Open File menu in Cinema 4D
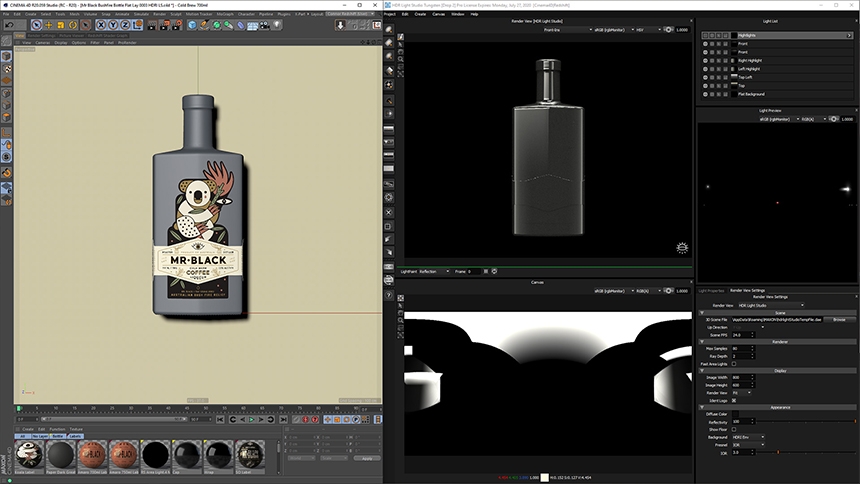Viewport: 860px width, 484px height. pyautogui.click(x=6, y=14)
